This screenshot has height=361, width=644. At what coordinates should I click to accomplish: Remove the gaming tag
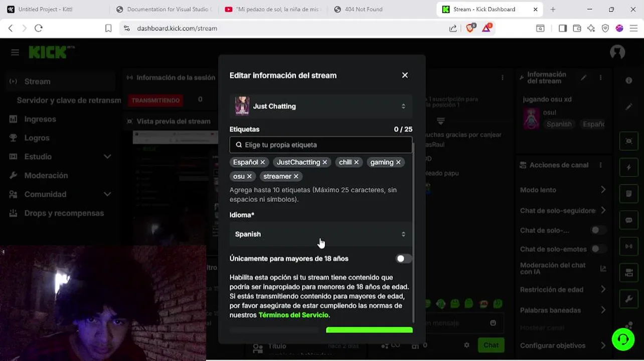pyautogui.click(x=398, y=162)
